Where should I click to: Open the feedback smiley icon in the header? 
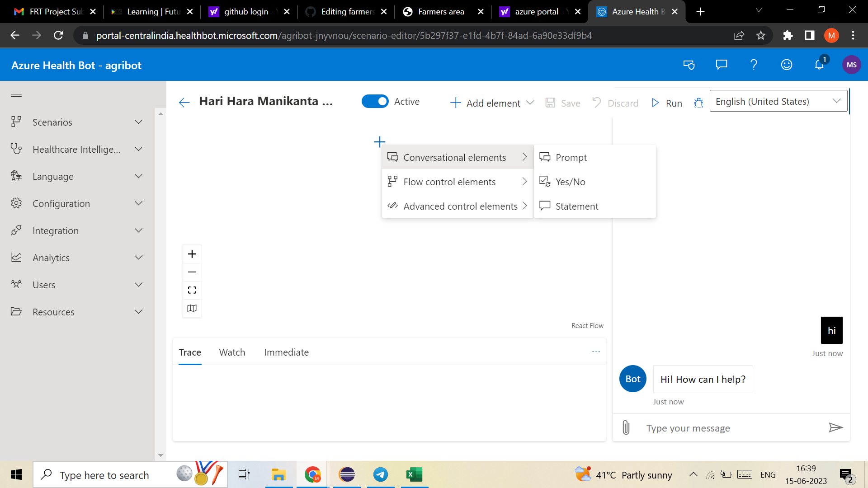pos(787,65)
